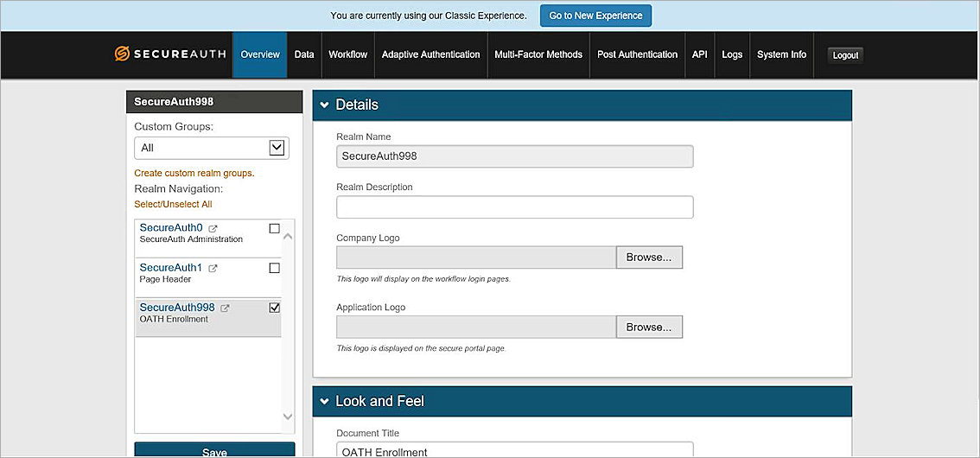980x458 pixels.
Task: Click the Realm Name field
Action: click(515, 156)
